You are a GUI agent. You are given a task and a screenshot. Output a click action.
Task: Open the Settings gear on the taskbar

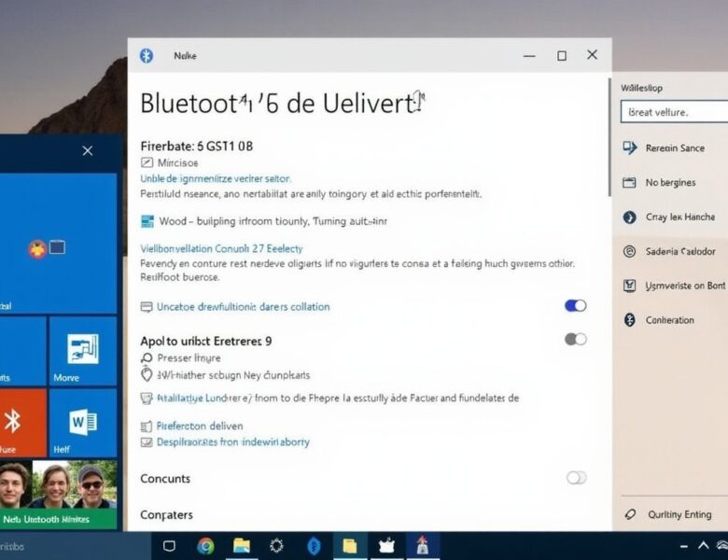point(276,546)
